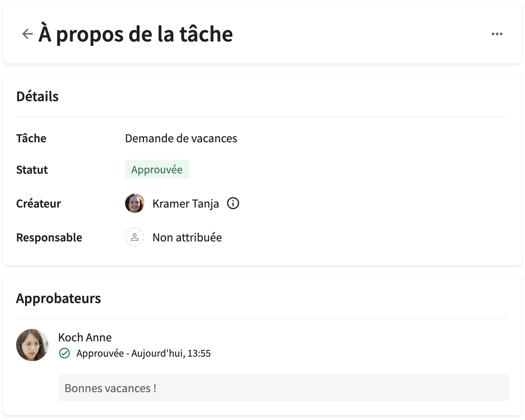The image size is (525, 420).
Task: Click the placeholder avatar beside Non attribuée
Action: click(134, 237)
